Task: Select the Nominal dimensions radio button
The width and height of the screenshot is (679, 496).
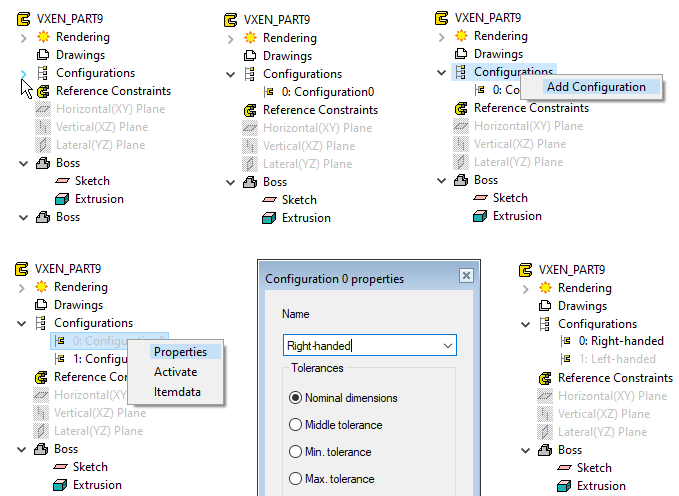Action: click(295, 398)
